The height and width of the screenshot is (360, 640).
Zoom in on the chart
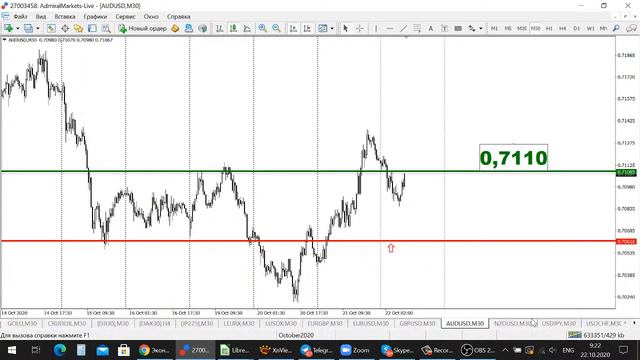(x=262, y=28)
